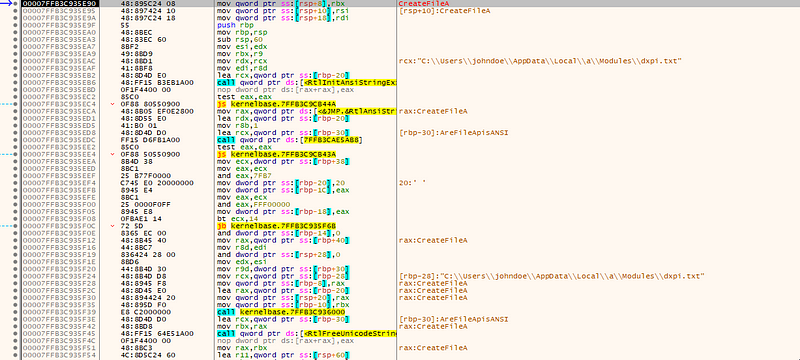Image resolution: width=800 pixels, height=360 pixels.
Task: Toggle breakpoint dot beside address 00007FFB3C935EDC
Action: (x=15, y=139)
